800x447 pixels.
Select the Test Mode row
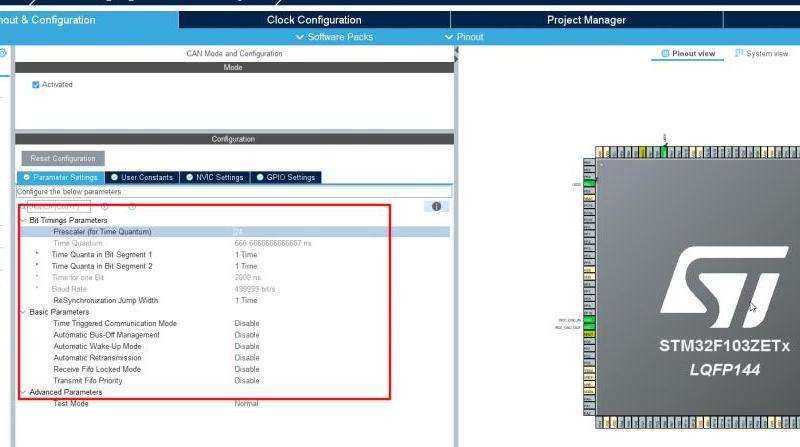[x=71, y=404]
